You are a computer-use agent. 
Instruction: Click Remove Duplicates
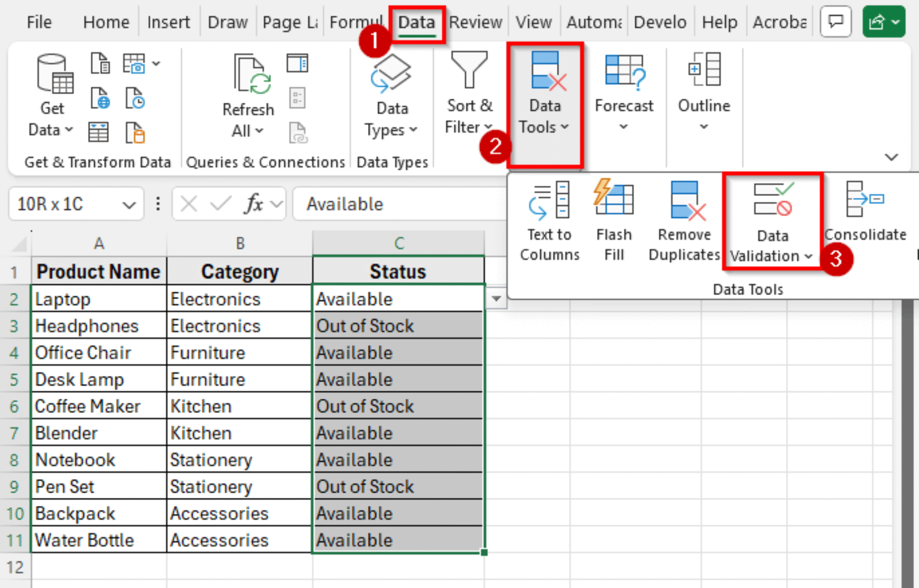tap(684, 221)
